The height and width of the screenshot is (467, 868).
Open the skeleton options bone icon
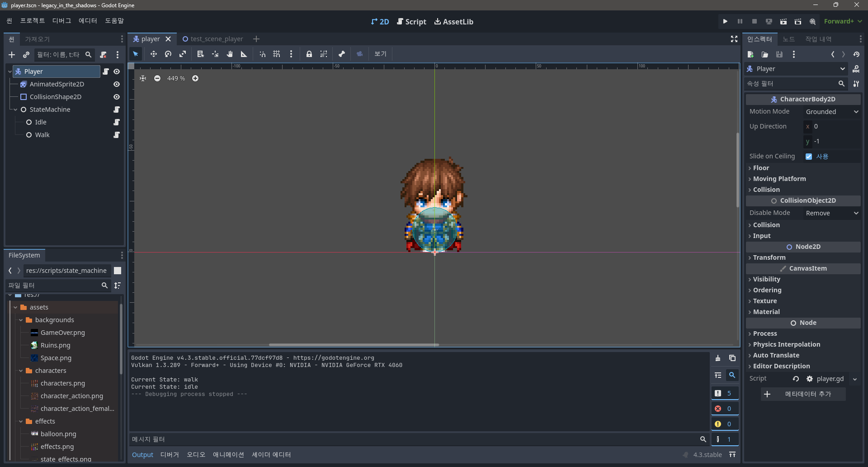point(342,54)
